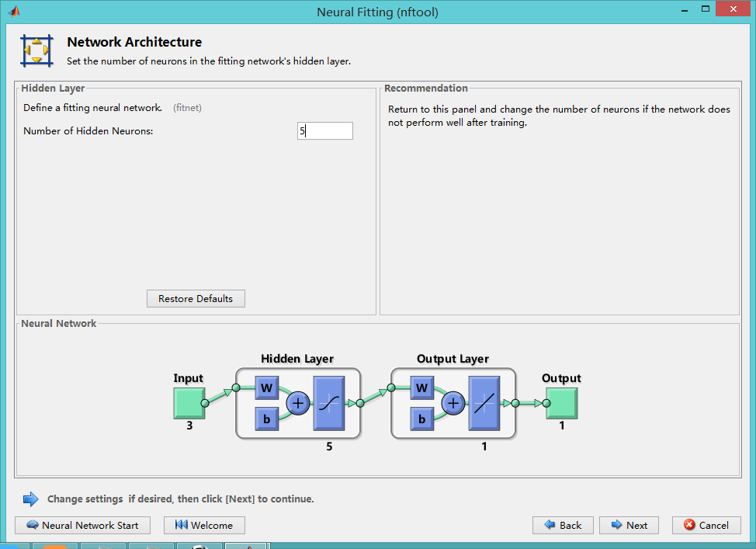Click the MATLAB logo in title bar

(14, 11)
